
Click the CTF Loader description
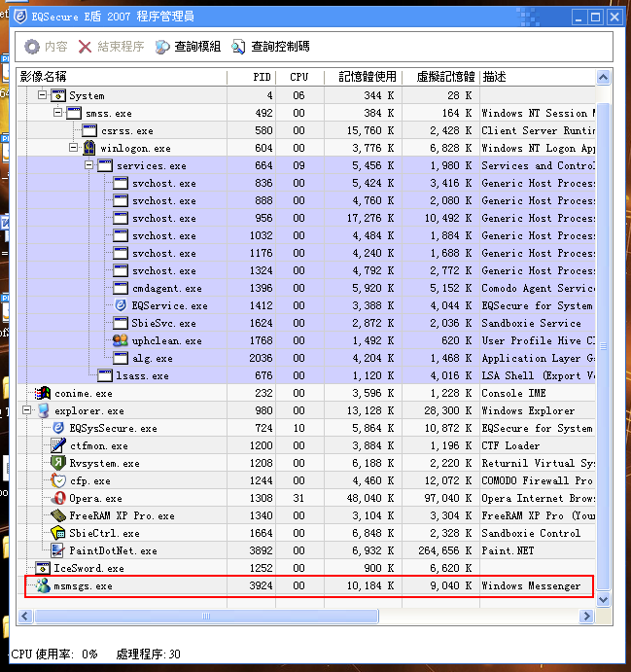tap(510, 445)
